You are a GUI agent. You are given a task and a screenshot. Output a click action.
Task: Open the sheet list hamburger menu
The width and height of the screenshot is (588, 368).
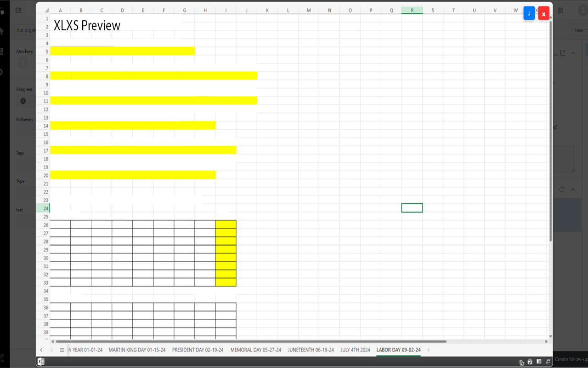click(62, 350)
